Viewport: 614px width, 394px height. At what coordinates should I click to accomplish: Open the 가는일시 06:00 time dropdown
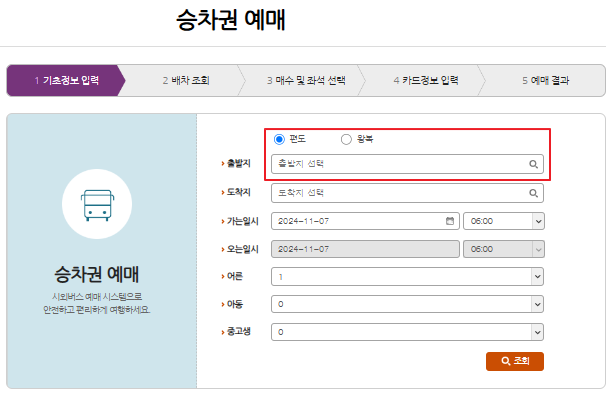click(504, 221)
